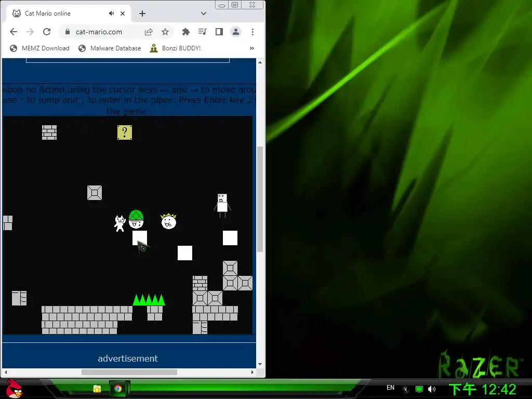Open the Angry Birds start button
This screenshot has height=399, width=532.
tap(14, 389)
